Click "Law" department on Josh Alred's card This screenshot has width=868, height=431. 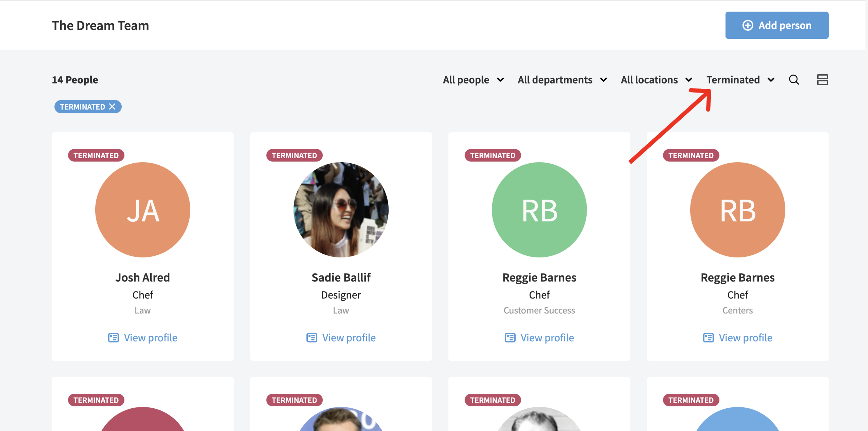[143, 310]
